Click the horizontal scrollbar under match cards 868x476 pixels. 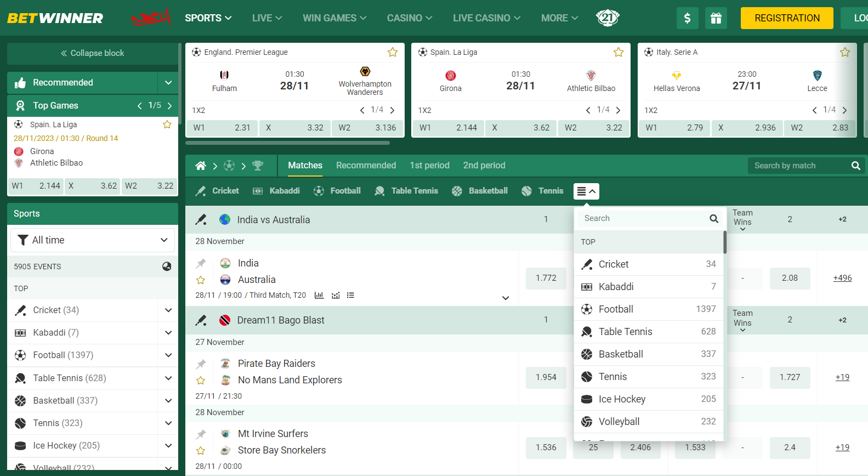click(288, 143)
